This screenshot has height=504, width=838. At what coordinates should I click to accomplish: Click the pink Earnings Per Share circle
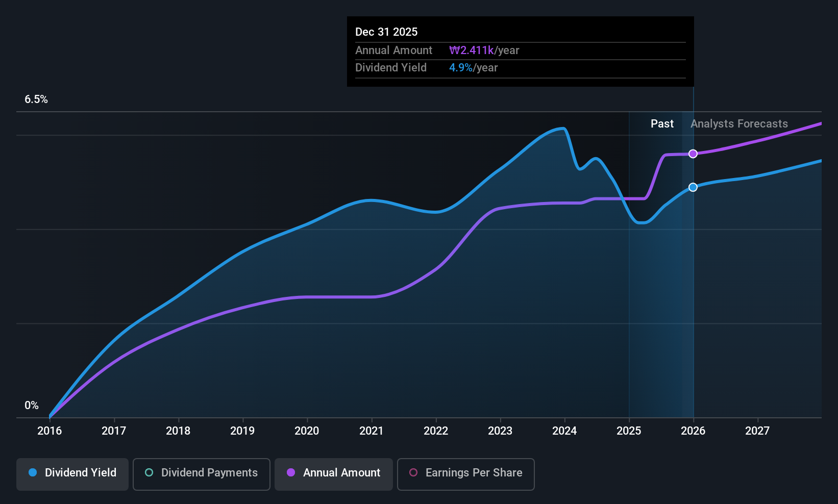[x=413, y=472]
